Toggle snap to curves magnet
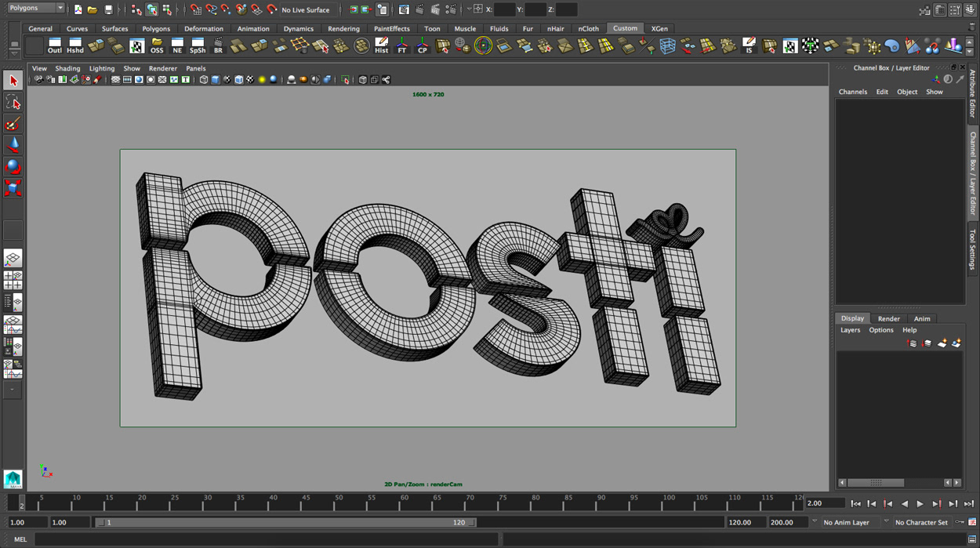The width and height of the screenshot is (980, 548). [211, 9]
